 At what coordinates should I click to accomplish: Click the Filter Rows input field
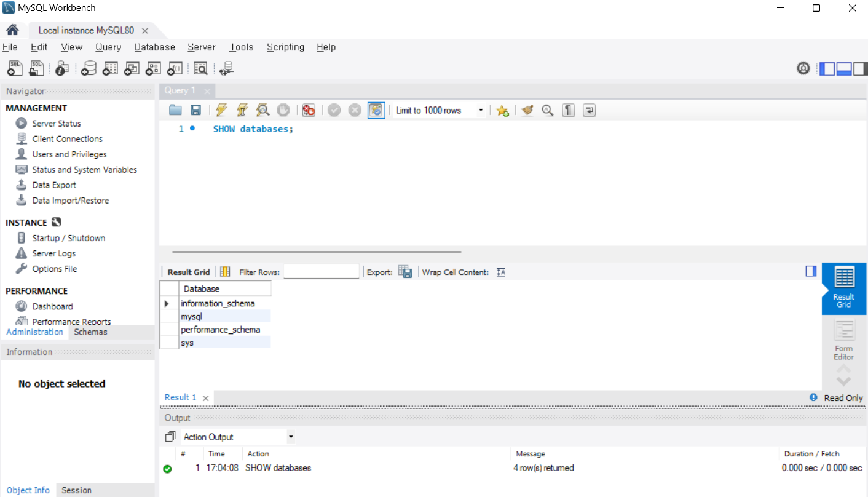tap(321, 272)
